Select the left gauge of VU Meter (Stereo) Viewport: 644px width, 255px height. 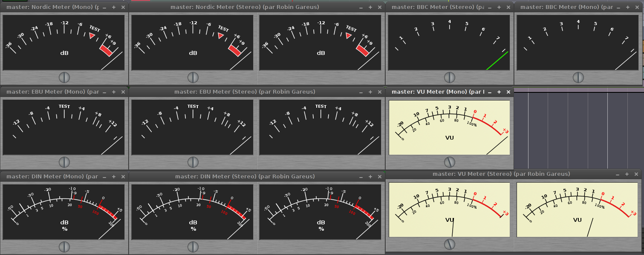pos(449,209)
